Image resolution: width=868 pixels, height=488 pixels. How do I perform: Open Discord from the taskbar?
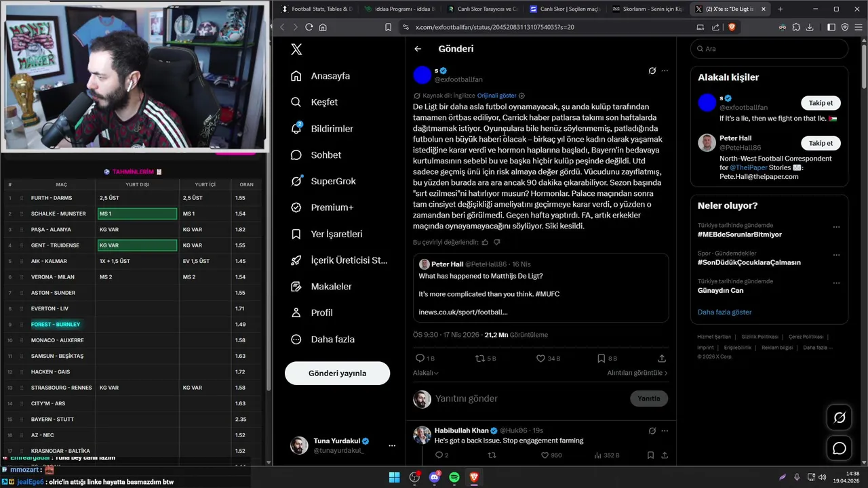tap(435, 477)
